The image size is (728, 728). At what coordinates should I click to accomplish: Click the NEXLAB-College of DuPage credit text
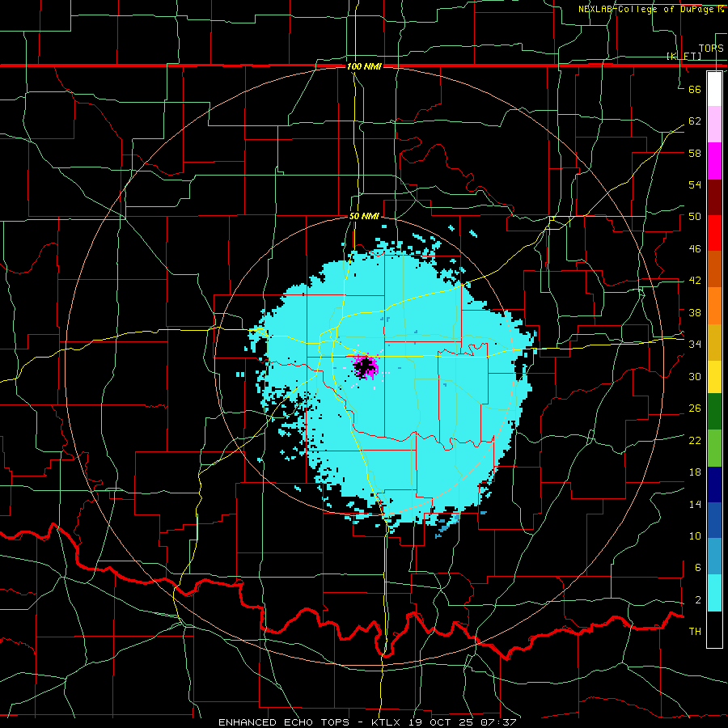(650, 9)
